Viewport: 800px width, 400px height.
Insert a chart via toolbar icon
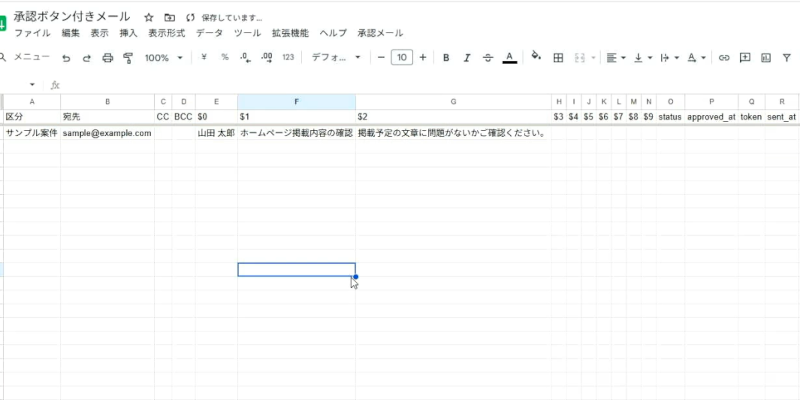point(766,58)
